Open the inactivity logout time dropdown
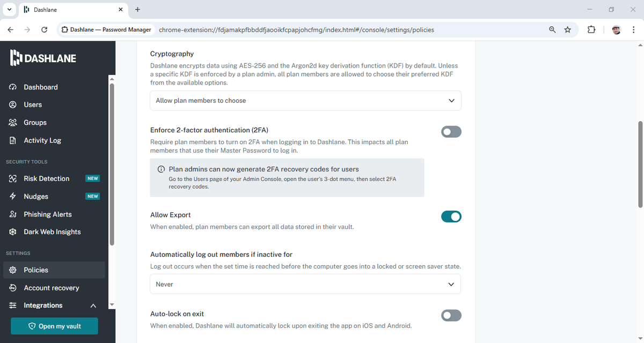Image resolution: width=644 pixels, height=343 pixels. (305, 284)
